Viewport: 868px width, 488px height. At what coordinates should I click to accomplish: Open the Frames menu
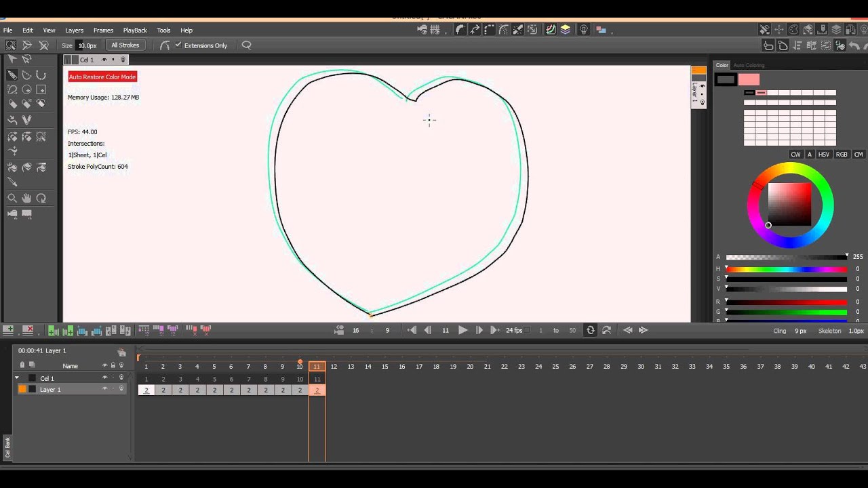103,30
